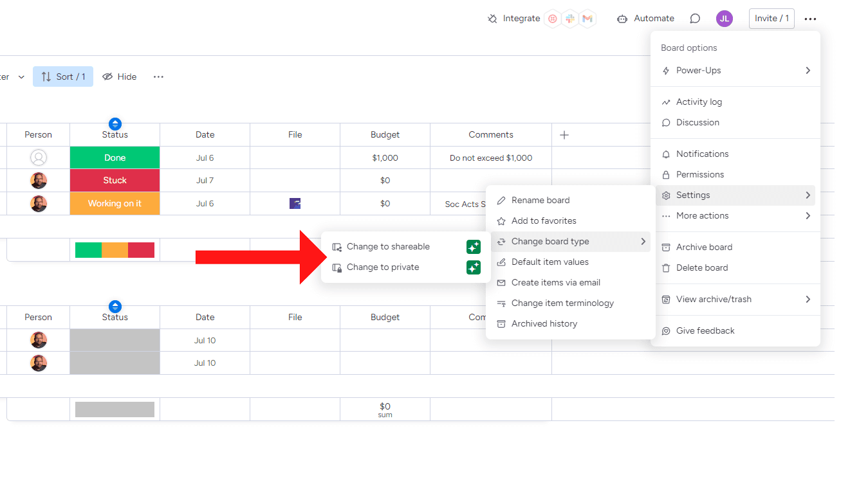The height and width of the screenshot is (504, 841).
Task: Click the orange Working on it status cell
Action: click(x=115, y=203)
